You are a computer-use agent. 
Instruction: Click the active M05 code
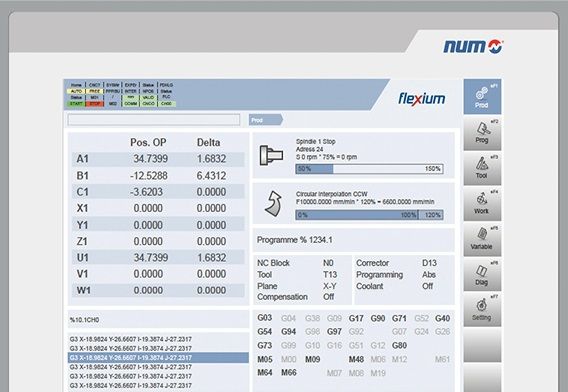tap(264, 359)
